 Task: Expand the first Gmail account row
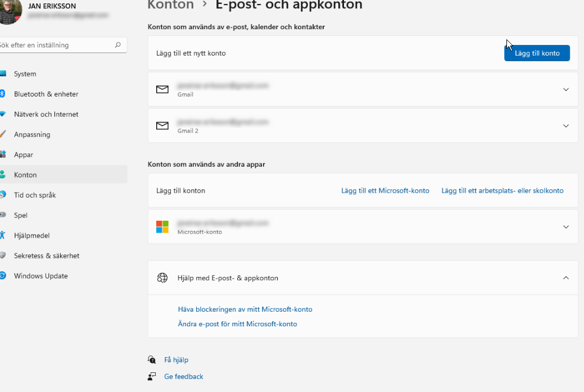(x=565, y=89)
